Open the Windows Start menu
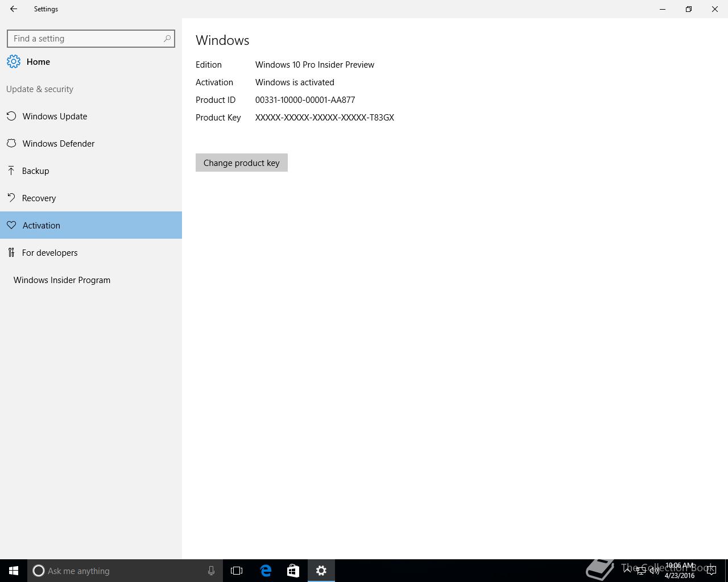 14,571
